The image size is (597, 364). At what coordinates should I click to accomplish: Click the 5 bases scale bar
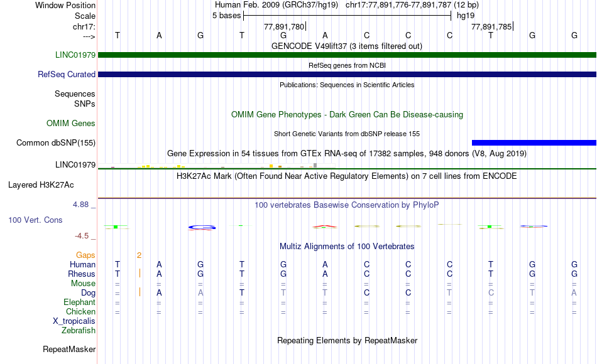tap(348, 16)
